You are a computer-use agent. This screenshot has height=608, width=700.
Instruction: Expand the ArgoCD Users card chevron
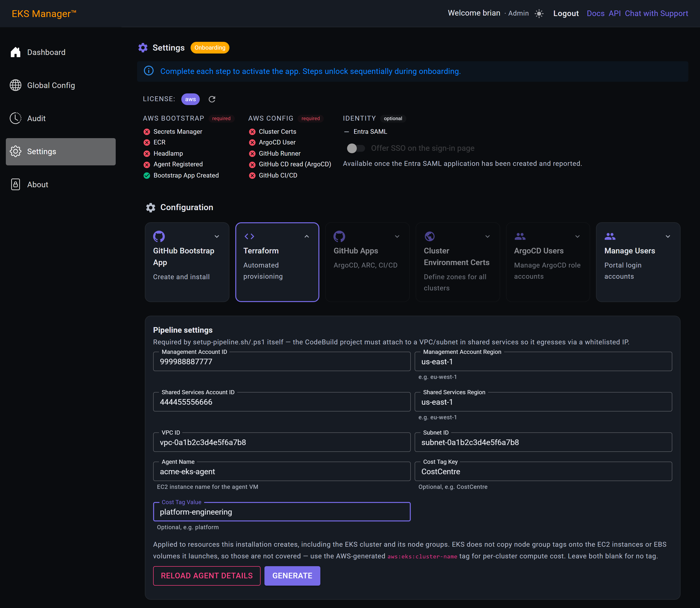tap(577, 236)
